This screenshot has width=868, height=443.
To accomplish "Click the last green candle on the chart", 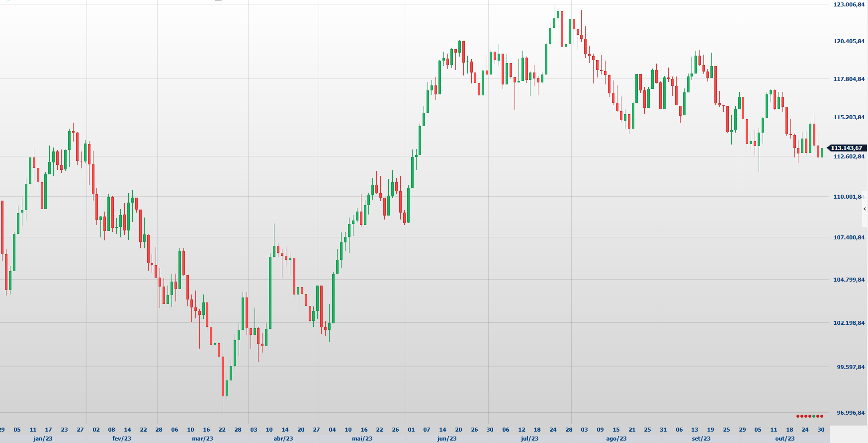I will pyautogui.click(x=822, y=151).
